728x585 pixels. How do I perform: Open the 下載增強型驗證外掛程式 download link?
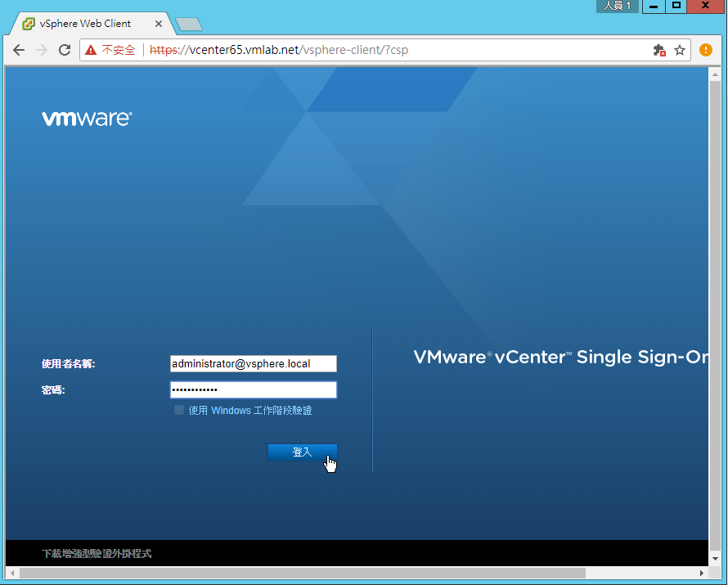[97, 553]
